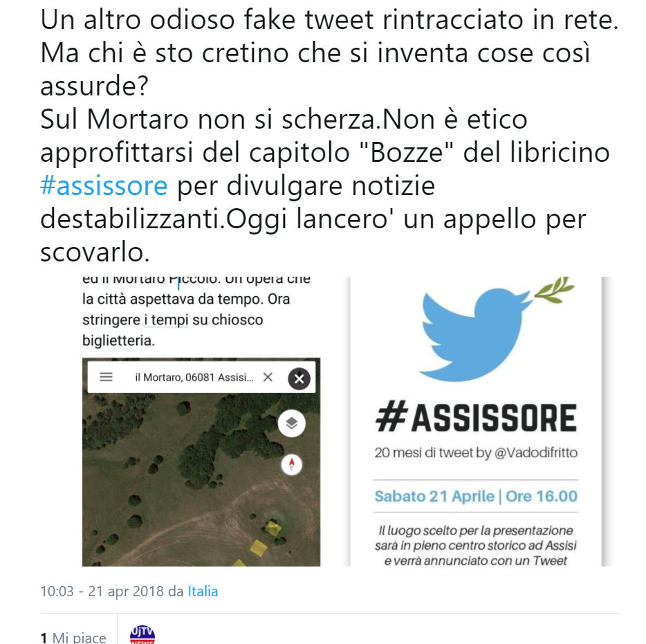
Task: Select the il Mortaro, 06081 Assisi search field
Action: pyautogui.click(x=194, y=377)
